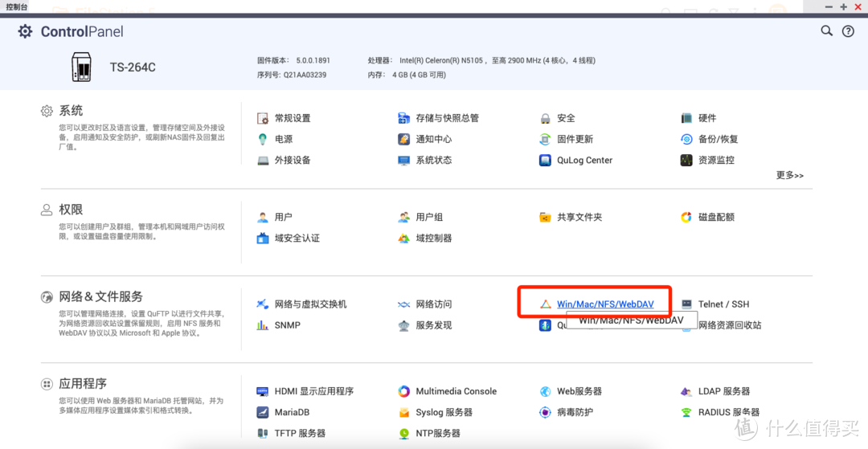Open the 安全 security lock icon
This screenshot has width=868, height=449.
pos(545,118)
